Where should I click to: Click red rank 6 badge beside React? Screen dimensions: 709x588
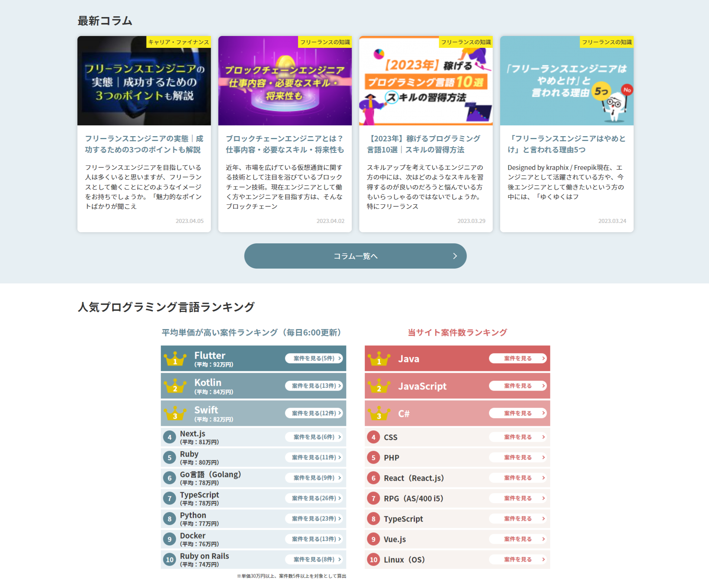(373, 478)
